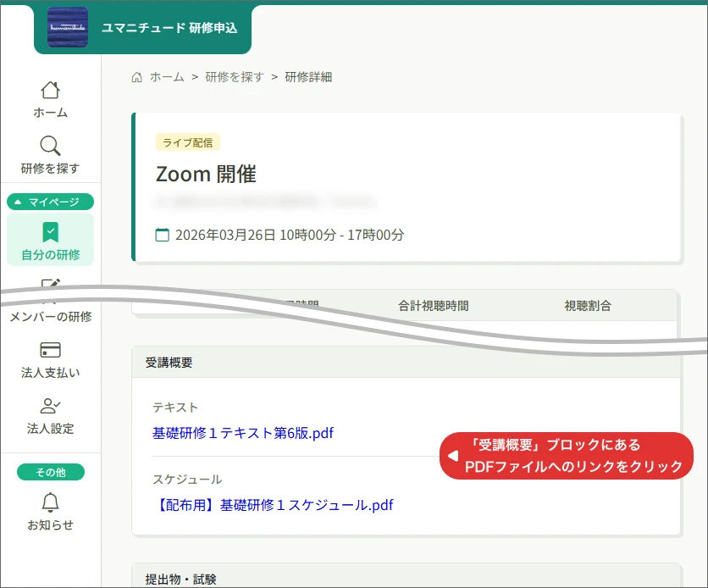Viewport: 708px width, 588px height.
Task: Click the bell icon for お知らせ
Action: pos(50,502)
